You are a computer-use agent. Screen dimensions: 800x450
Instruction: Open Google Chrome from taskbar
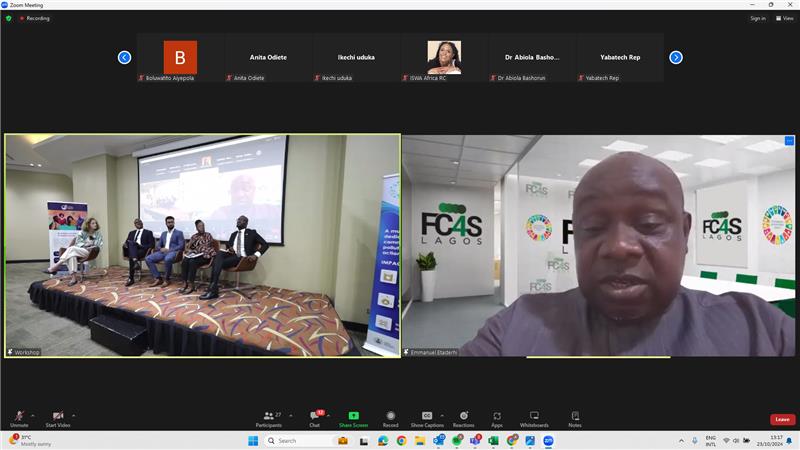[x=402, y=441]
